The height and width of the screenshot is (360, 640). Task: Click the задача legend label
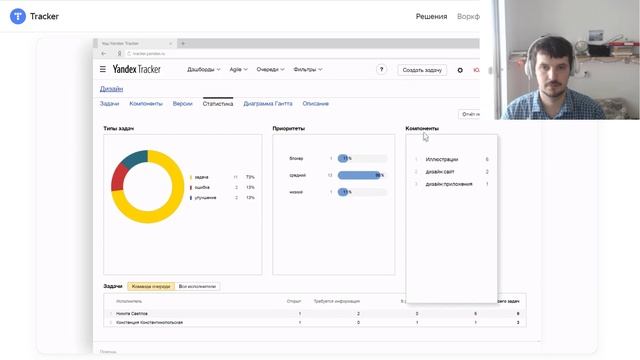(202, 177)
